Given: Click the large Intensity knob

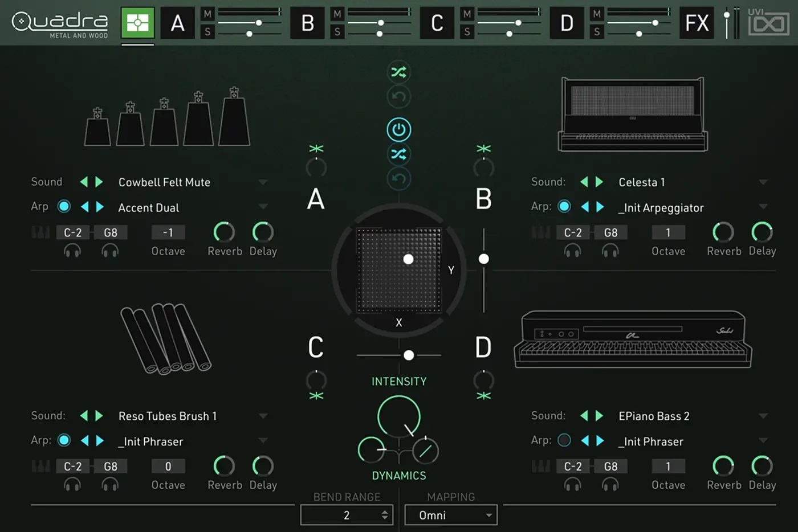Looking at the screenshot, I should coord(399,417).
